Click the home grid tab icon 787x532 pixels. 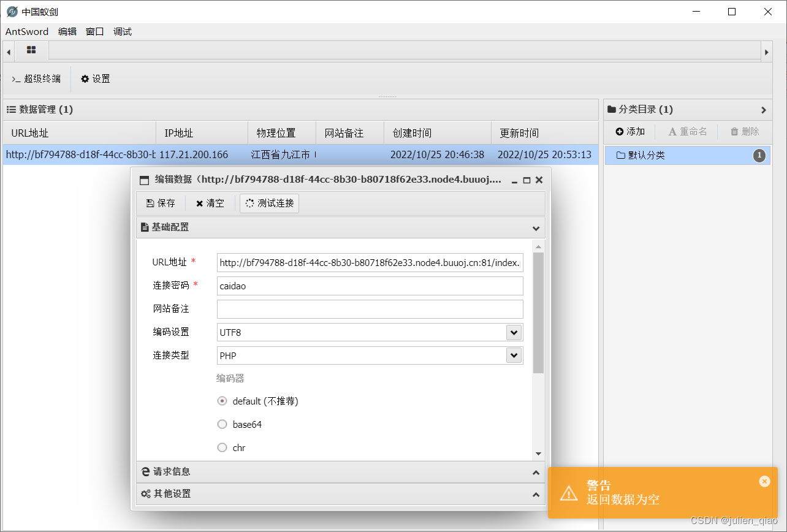(31, 50)
